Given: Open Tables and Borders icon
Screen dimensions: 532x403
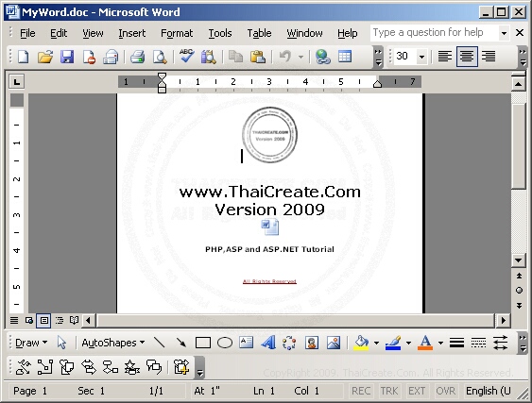Looking at the screenshot, I should click(345, 57).
